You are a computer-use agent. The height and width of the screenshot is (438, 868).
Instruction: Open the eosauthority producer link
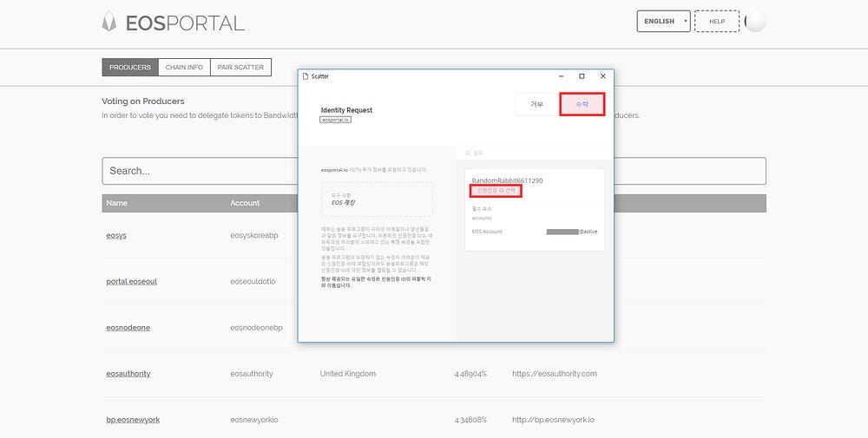pos(128,374)
